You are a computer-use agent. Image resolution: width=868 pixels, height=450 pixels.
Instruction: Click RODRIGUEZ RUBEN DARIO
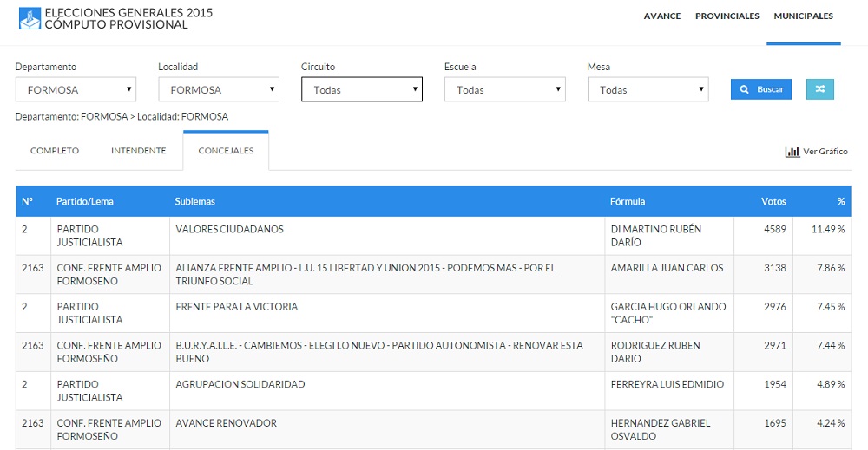click(655, 352)
